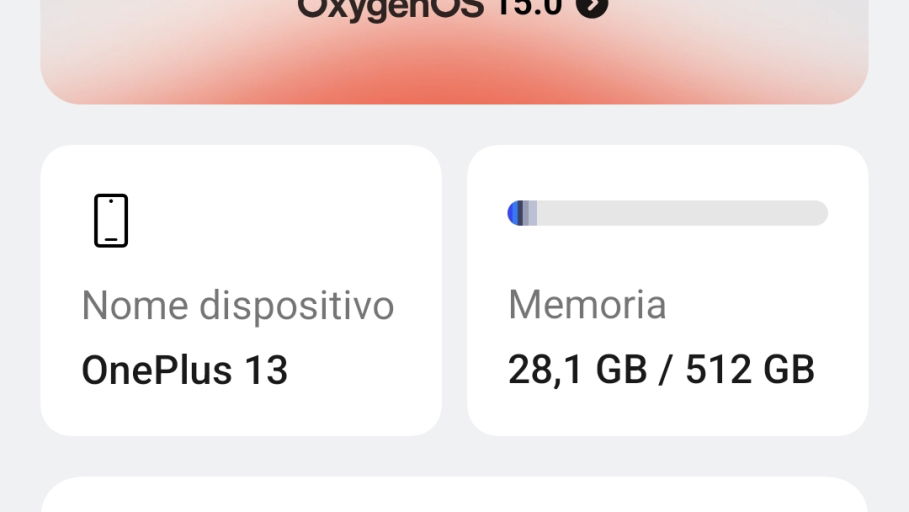
Task: Tap the arrow icon beside OxygenOS 15.0
Action: tap(592, 7)
